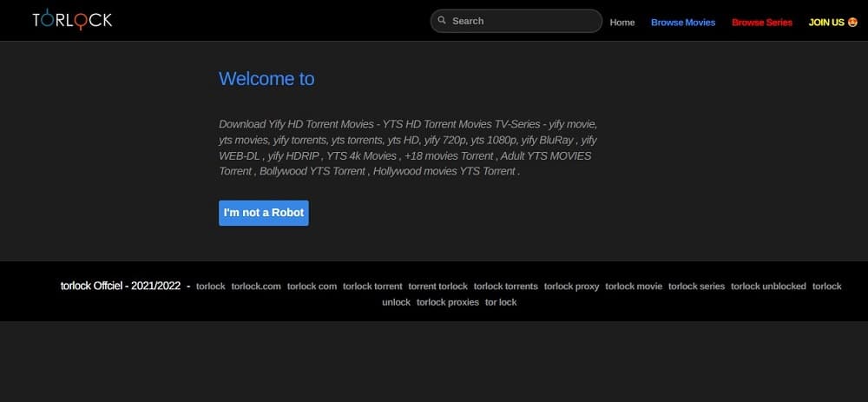The height and width of the screenshot is (402, 868).
Task: Open the 'torlock torrent' footer link
Action: pos(372,287)
